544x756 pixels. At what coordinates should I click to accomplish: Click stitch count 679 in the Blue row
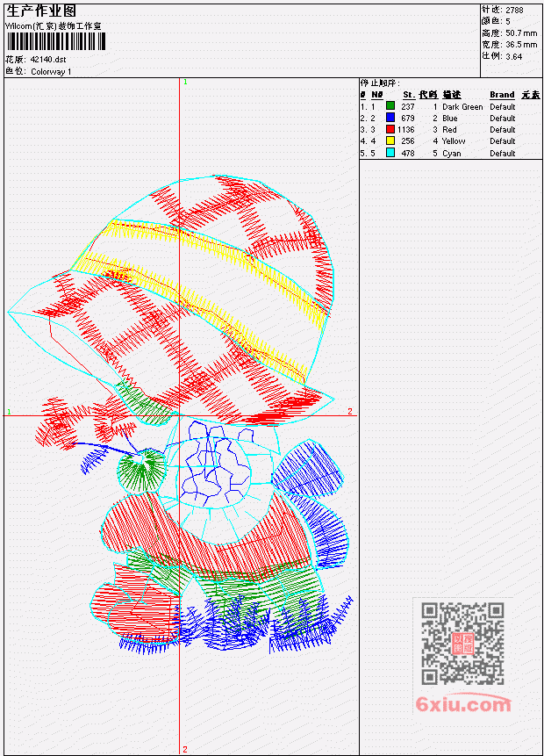pyautogui.click(x=408, y=119)
